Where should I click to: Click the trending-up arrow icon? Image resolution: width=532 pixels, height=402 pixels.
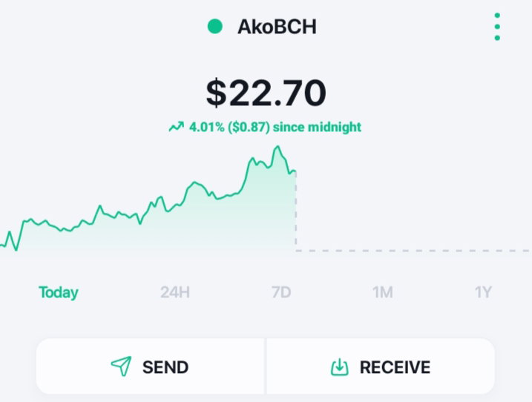[177, 127]
